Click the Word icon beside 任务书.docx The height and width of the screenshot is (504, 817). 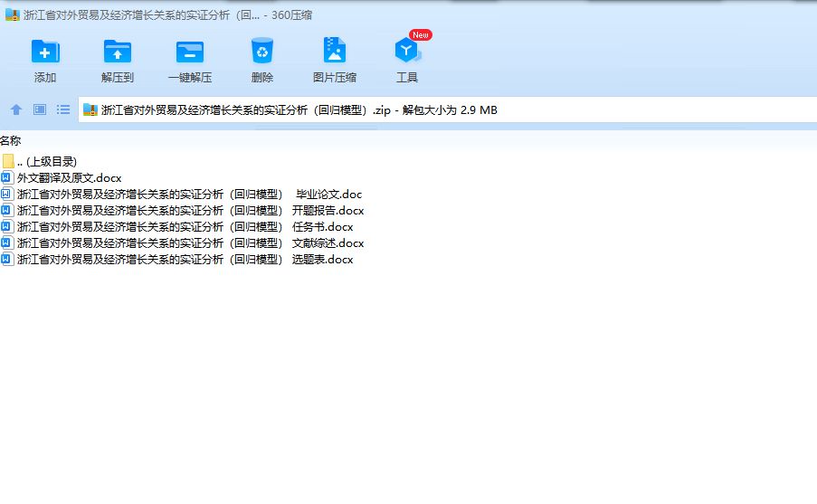[x=6, y=226]
